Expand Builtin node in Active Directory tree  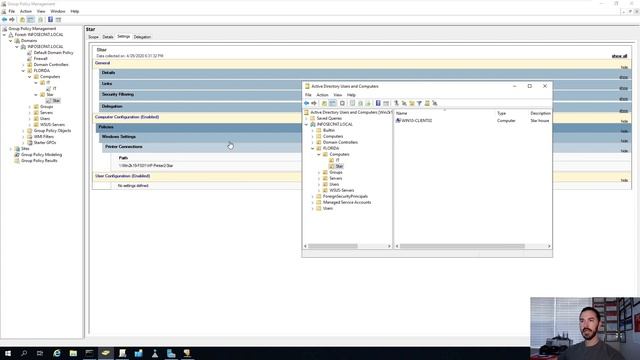pyautogui.click(x=313, y=130)
